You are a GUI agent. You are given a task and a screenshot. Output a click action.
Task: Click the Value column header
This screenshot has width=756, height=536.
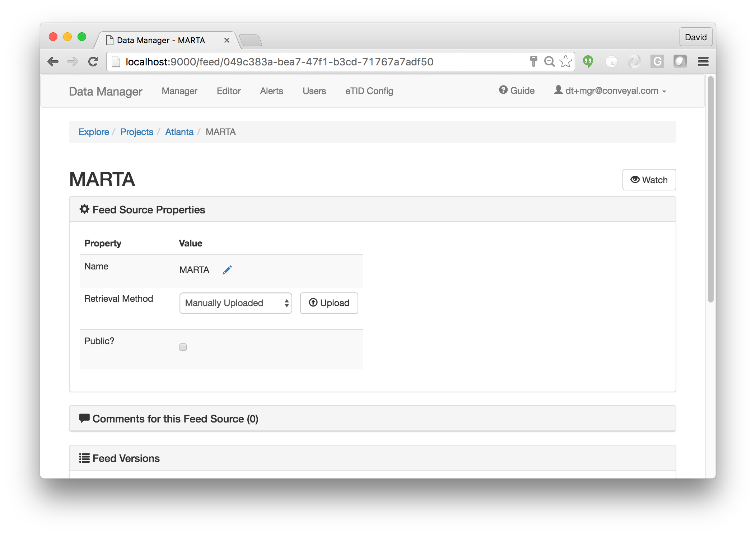click(x=191, y=243)
